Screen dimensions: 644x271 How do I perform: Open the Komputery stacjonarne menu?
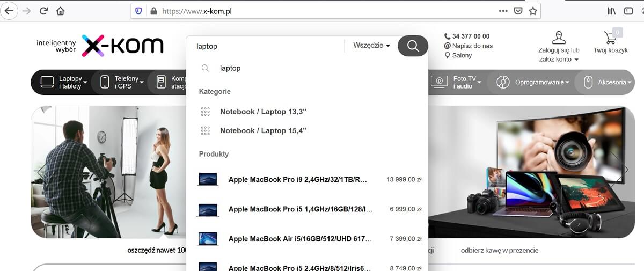click(x=179, y=82)
